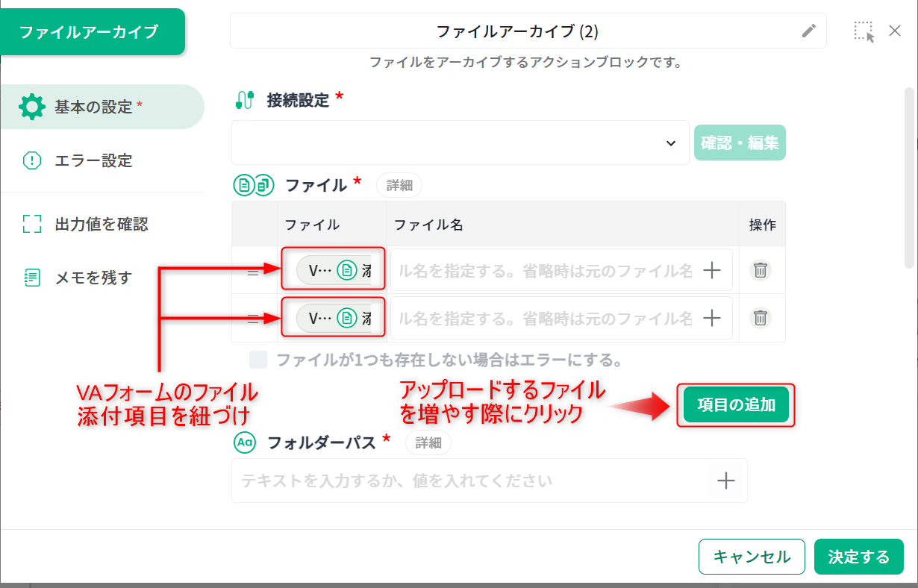Click the 項目の追加 button
The width and height of the screenshot is (918, 588).
pos(736,405)
